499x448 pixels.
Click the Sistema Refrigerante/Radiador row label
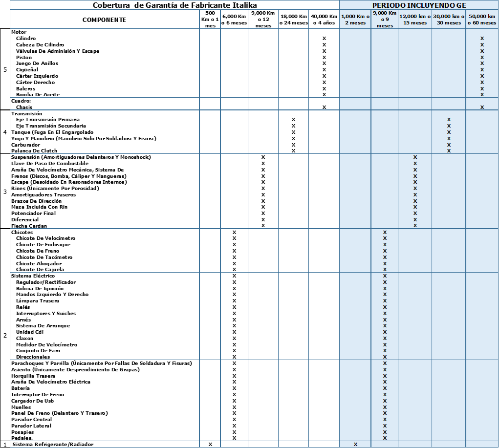(x=53, y=444)
